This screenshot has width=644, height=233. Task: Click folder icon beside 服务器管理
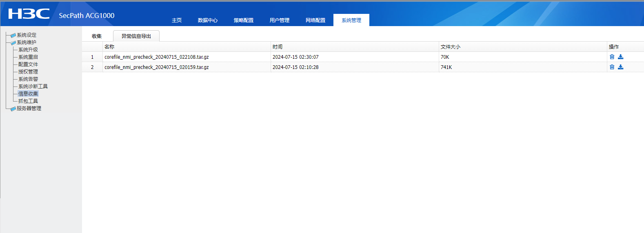click(13, 109)
